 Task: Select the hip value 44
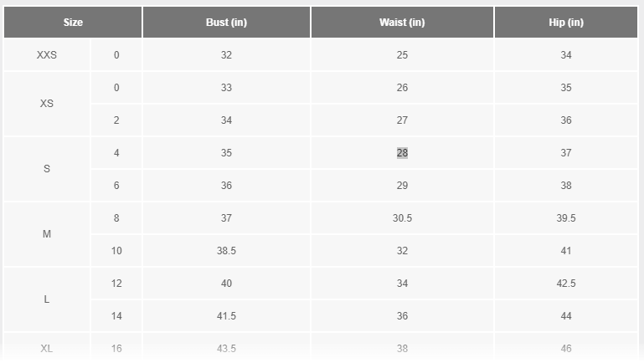pos(566,316)
